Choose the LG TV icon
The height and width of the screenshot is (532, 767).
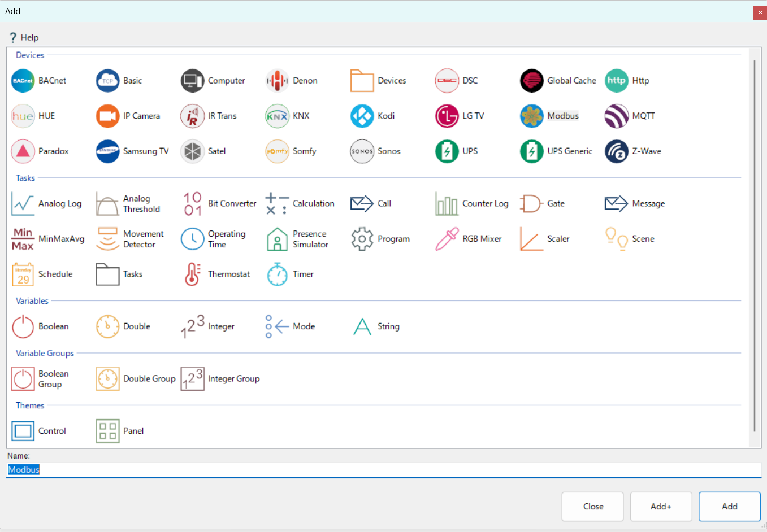pyautogui.click(x=447, y=116)
